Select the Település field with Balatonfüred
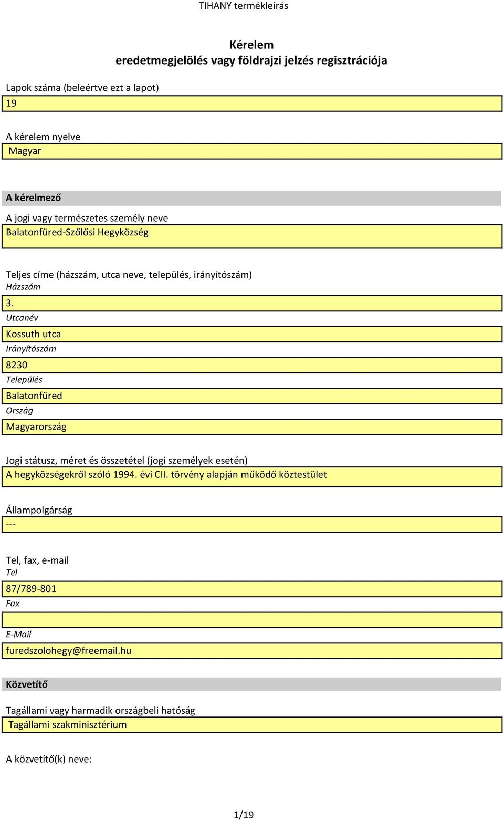This screenshot has height=821, width=504. coord(252,396)
